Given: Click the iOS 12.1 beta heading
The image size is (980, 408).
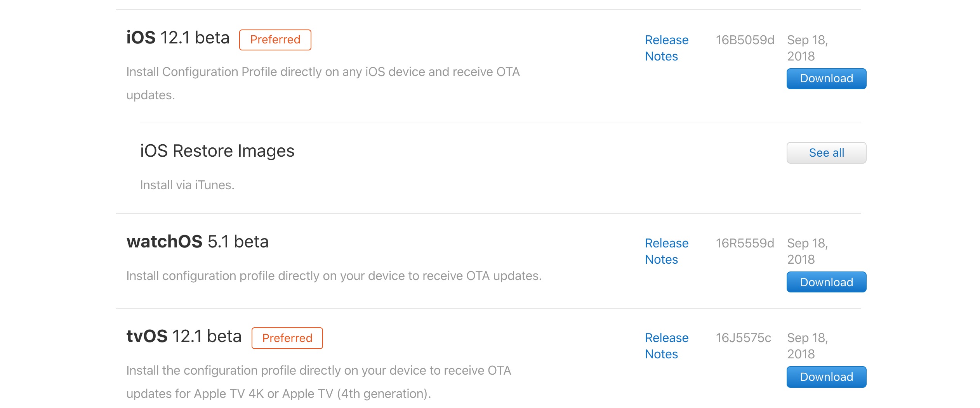Looking at the screenshot, I should pyautogui.click(x=178, y=38).
